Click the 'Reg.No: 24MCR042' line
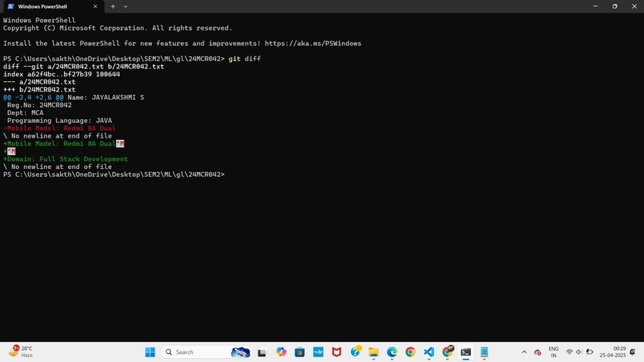This screenshot has height=362, width=644. [39, 105]
